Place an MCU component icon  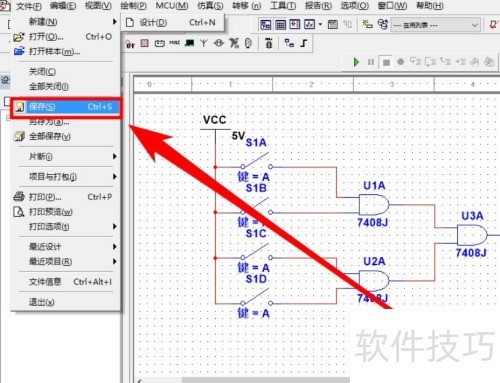pyautogui.click(x=269, y=43)
